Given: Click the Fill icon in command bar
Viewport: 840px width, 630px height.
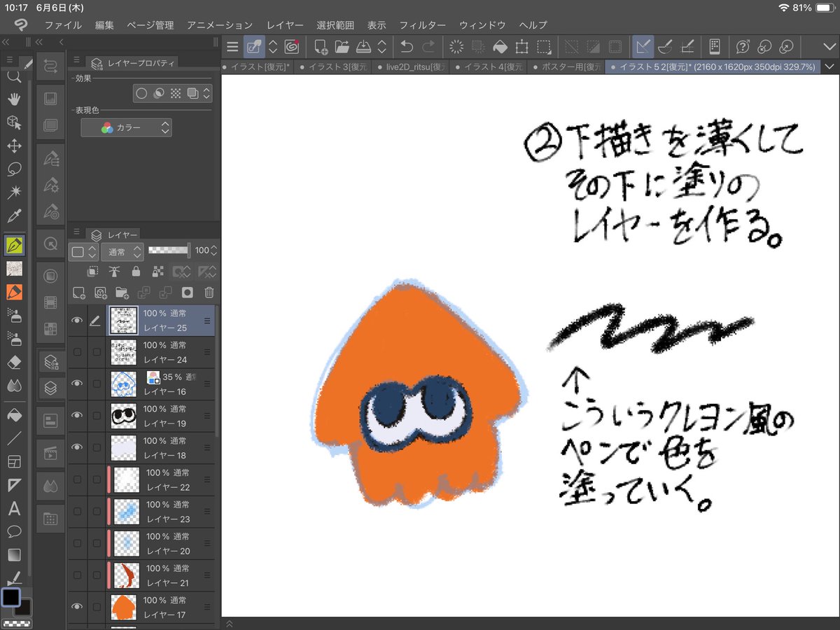Looking at the screenshot, I should [x=500, y=47].
